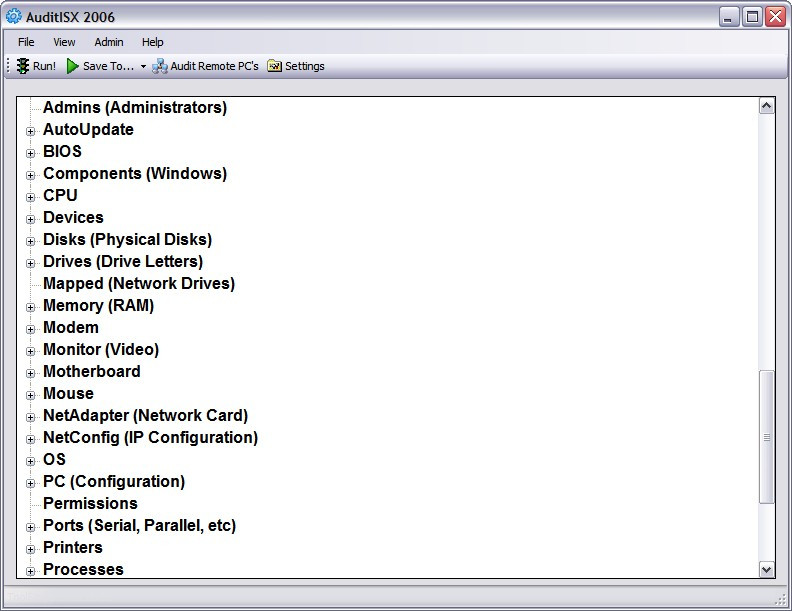This screenshot has width=792, height=611.
Task: Select NetAdapter (Network Card) label
Action: click(145, 416)
